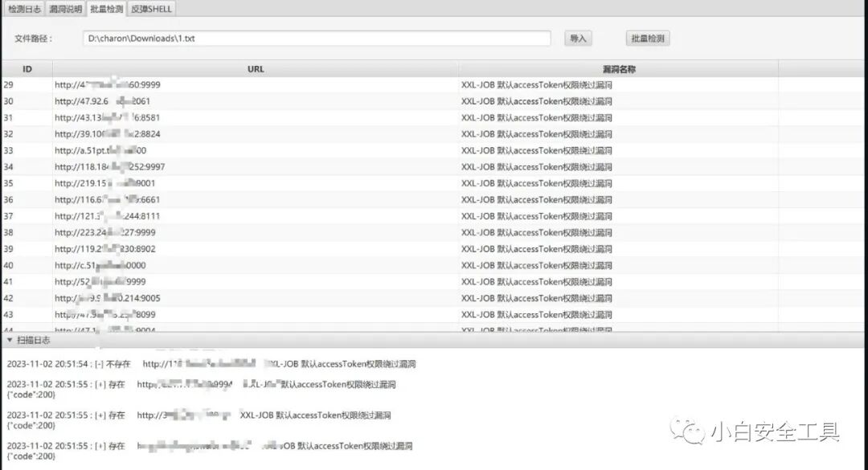
Task: Click URL ending 244:8111 in row 37
Action: (107, 216)
